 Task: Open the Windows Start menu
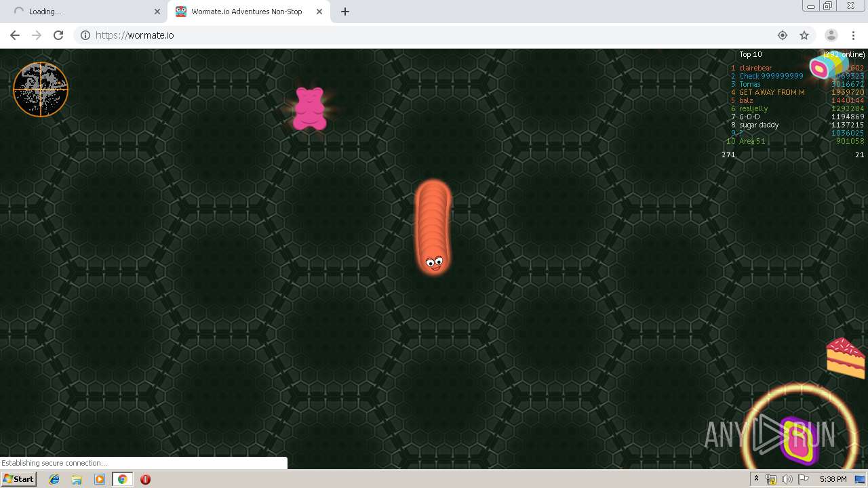point(18,479)
